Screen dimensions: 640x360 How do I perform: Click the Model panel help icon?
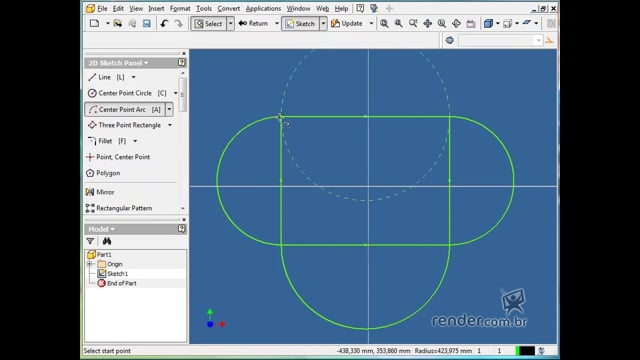[181, 229]
